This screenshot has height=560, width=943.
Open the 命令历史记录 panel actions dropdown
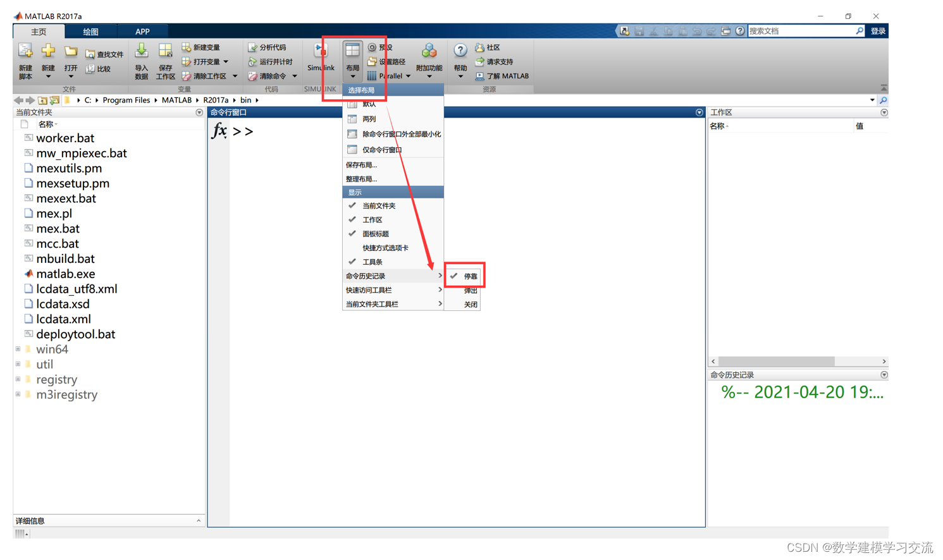pos(884,375)
